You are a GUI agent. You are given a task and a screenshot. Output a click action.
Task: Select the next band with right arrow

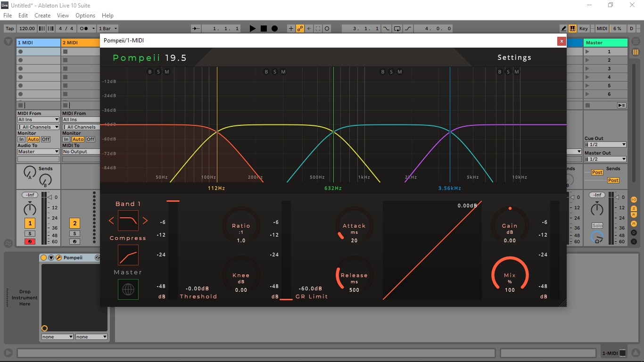tap(145, 221)
